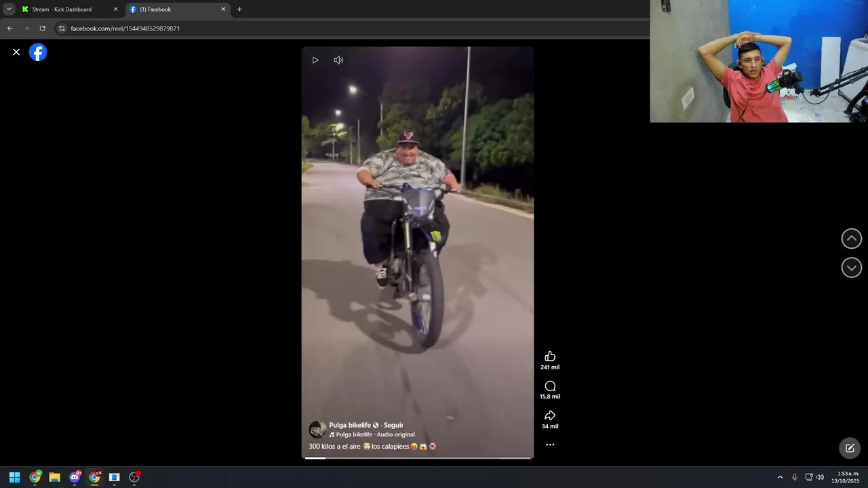
Task: Like the reel with thumbs-up icon
Action: (550, 357)
